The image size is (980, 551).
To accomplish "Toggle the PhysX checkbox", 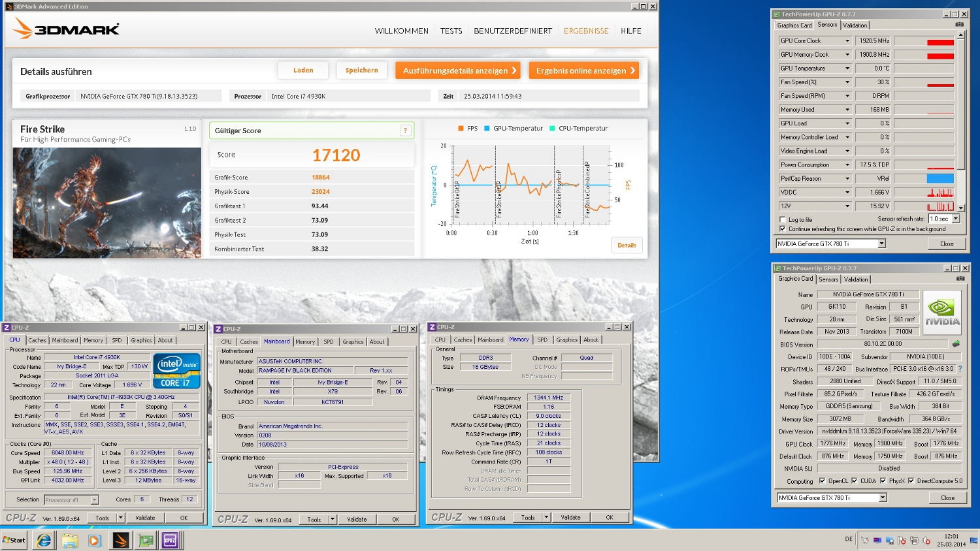I will [883, 481].
